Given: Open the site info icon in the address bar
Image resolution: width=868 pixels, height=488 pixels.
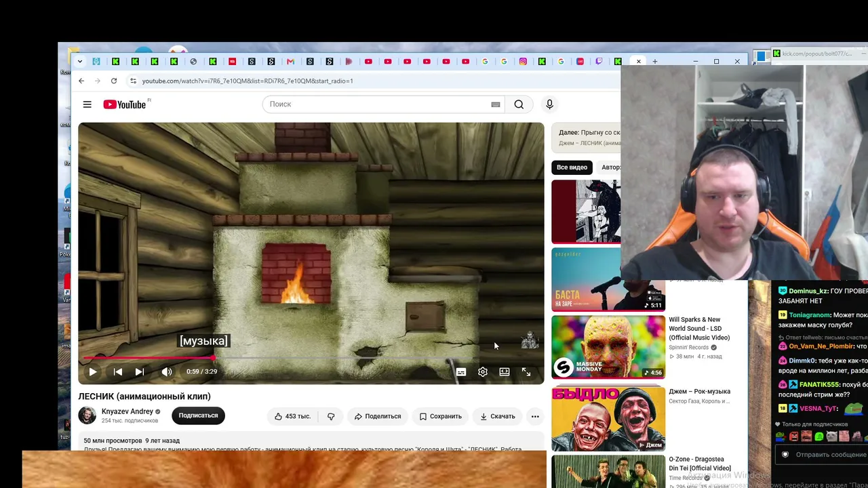Looking at the screenshot, I should point(133,81).
